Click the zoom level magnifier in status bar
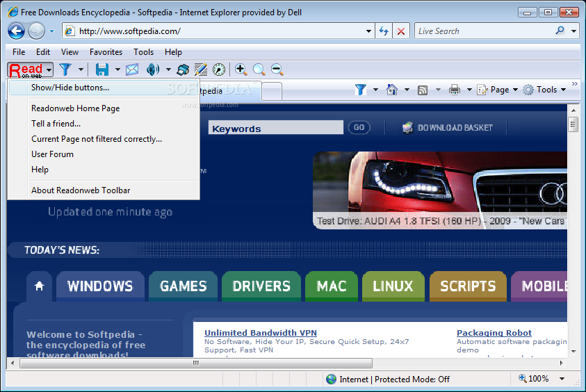The width and height of the screenshot is (586, 392). pyautogui.click(x=522, y=378)
